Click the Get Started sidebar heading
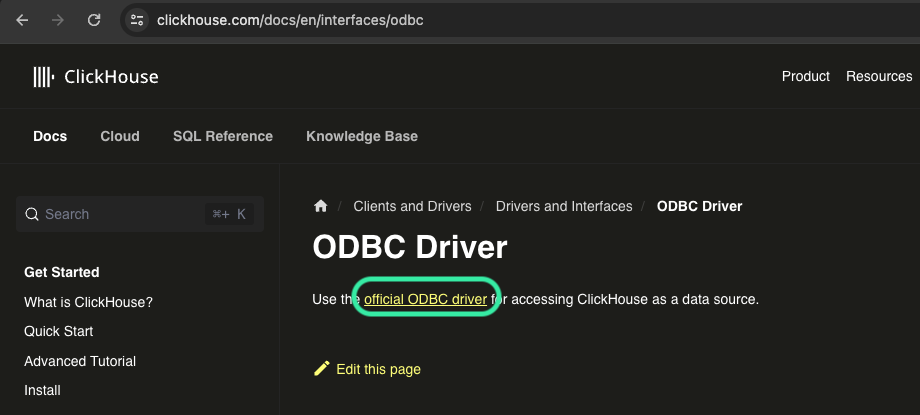The width and height of the screenshot is (920, 415). pyautogui.click(x=62, y=272)
